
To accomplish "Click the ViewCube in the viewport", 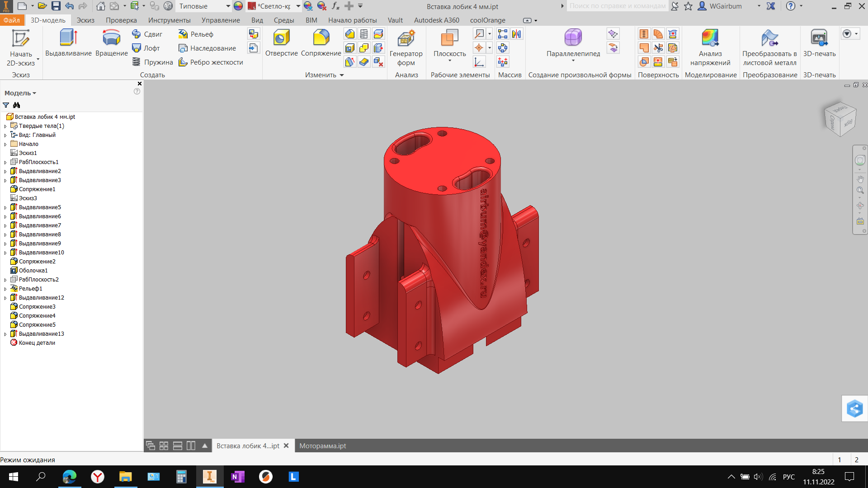I will point(840,119).
